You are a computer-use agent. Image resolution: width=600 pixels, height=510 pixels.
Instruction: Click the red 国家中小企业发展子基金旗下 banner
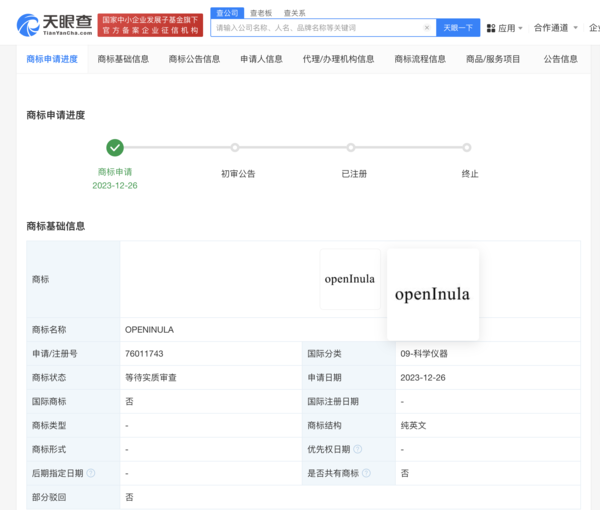pos(150,25)
